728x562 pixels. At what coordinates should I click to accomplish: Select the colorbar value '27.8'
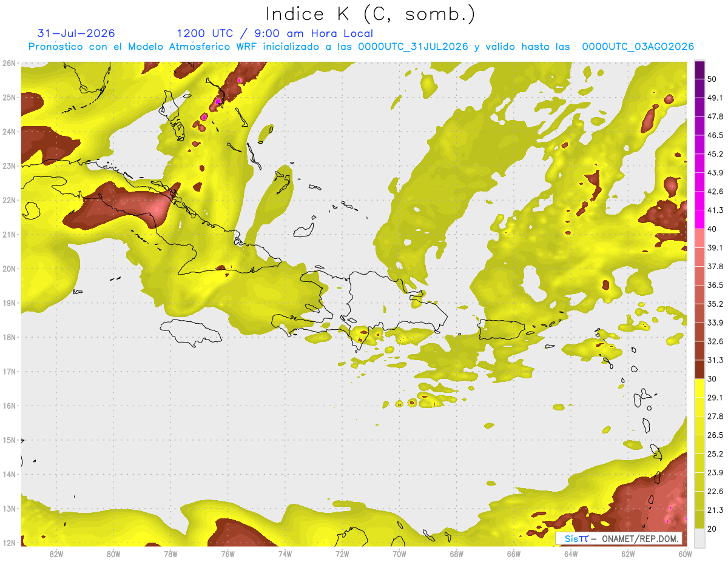(x=715, y=416)
